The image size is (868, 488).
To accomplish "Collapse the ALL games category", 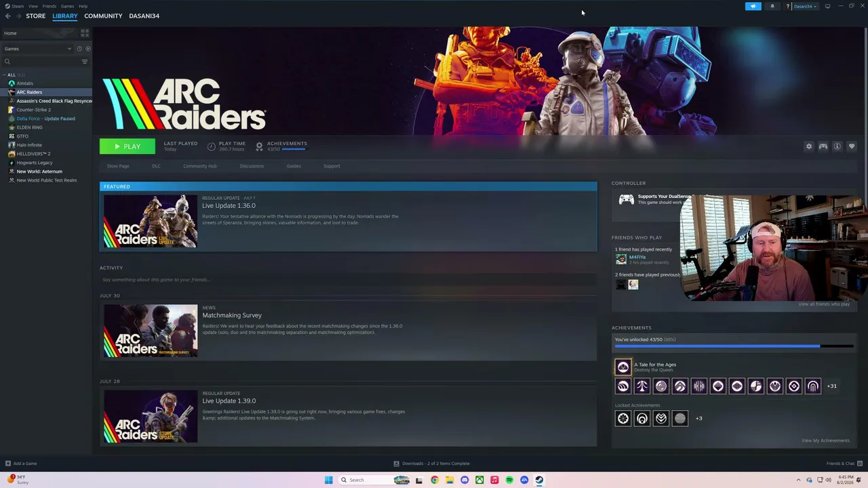I will tap(4, 75).
